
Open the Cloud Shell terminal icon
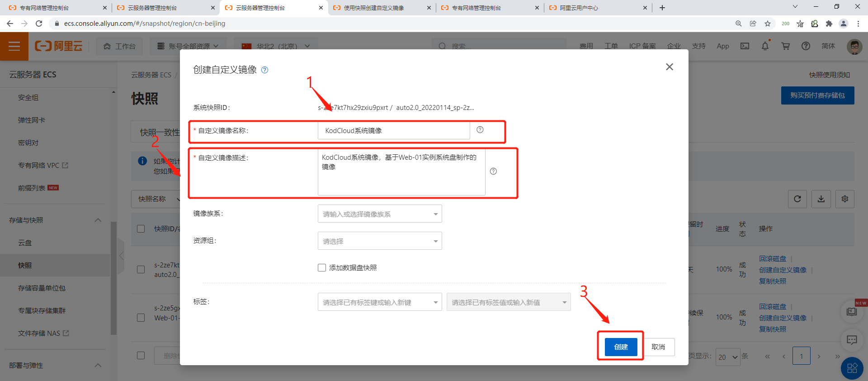pyautogui.click(x=745, y=46)
